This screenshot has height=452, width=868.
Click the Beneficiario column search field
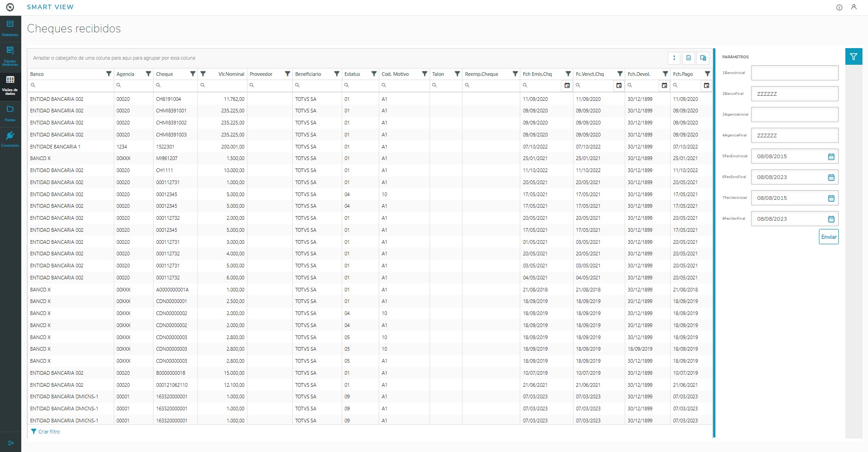pyautogui.click(x=317, y=86)
